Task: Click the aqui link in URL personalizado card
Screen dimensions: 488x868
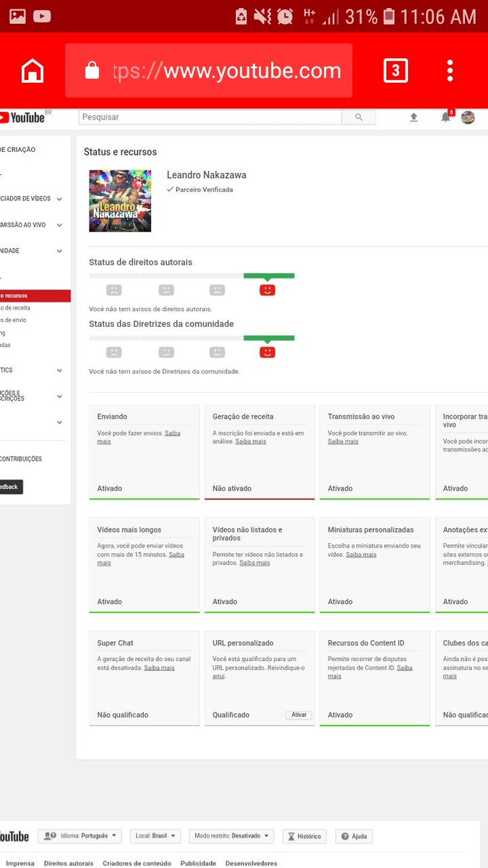Action: (x=218, y=676)
